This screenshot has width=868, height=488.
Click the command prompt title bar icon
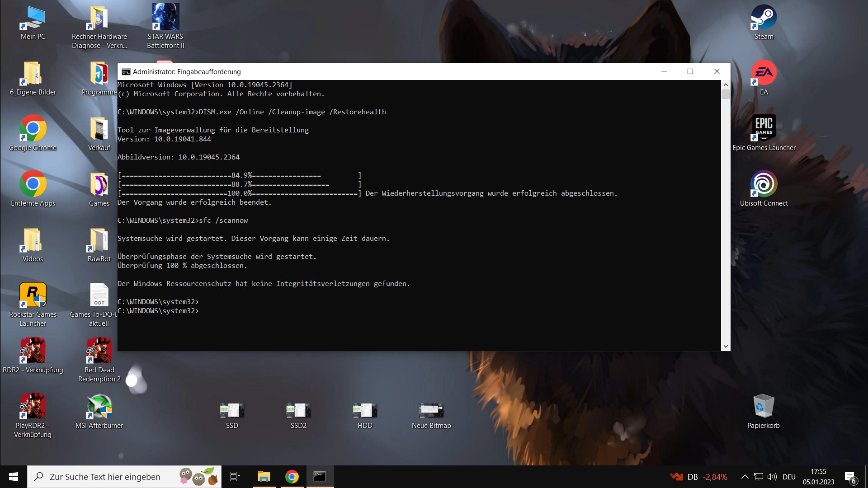pyautogui.click(x=126, y=72)
